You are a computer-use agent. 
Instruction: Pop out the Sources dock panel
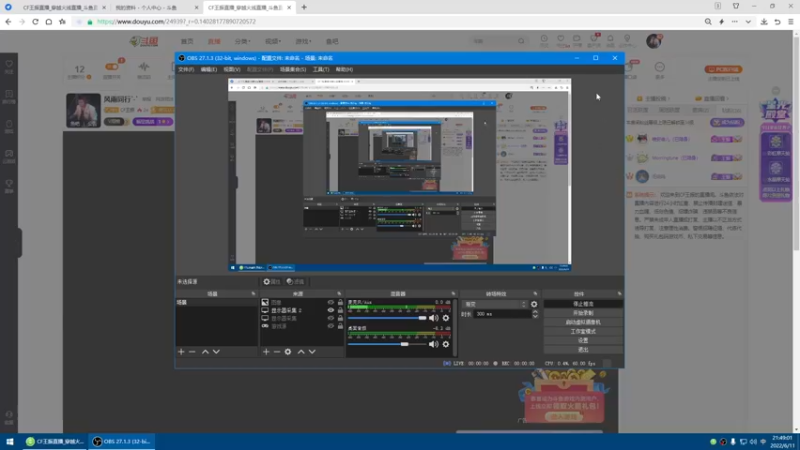coord(339,294)
